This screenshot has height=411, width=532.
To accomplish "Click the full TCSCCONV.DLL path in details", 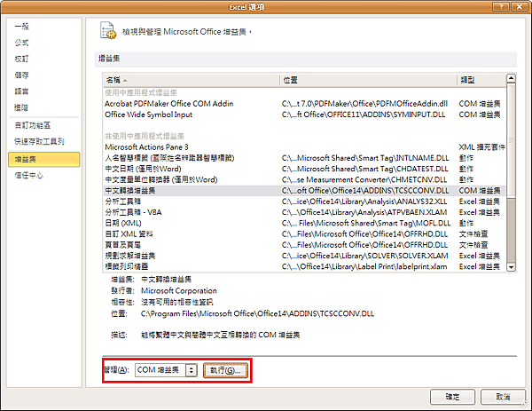I will [x=257, y=313].
